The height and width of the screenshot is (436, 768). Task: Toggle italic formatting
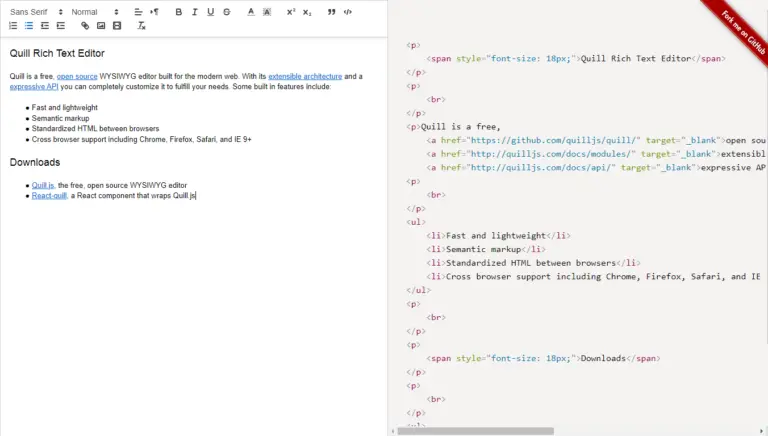click(194, 12)
